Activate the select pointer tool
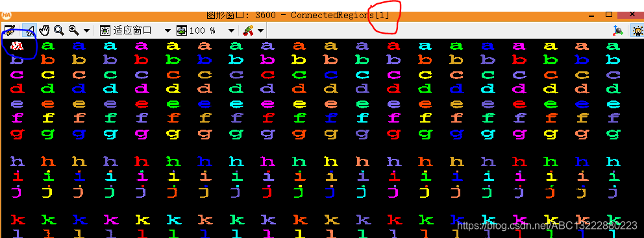Image resolution: width=644 pixels, height=238 pixels. 29,30
